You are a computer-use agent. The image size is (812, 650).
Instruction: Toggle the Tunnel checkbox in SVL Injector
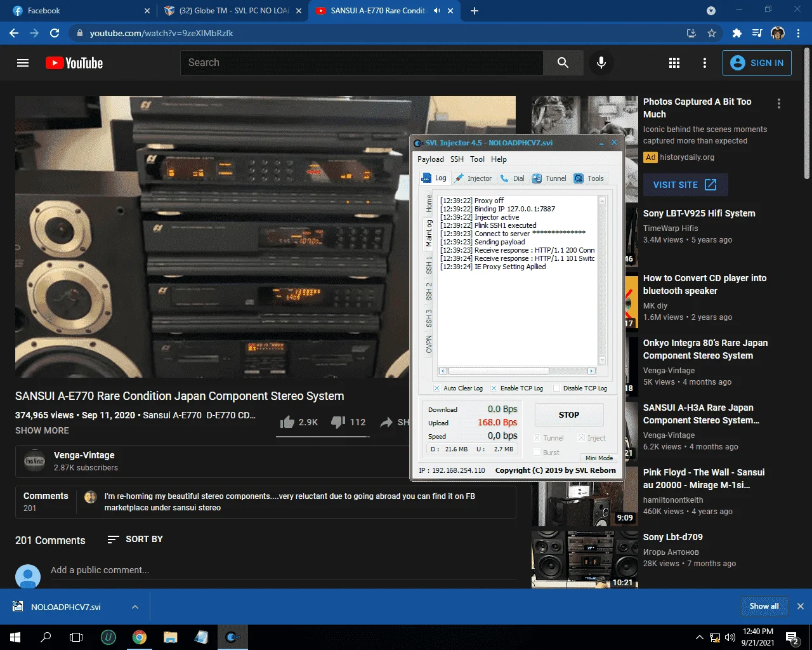click(x=537, y=438)
